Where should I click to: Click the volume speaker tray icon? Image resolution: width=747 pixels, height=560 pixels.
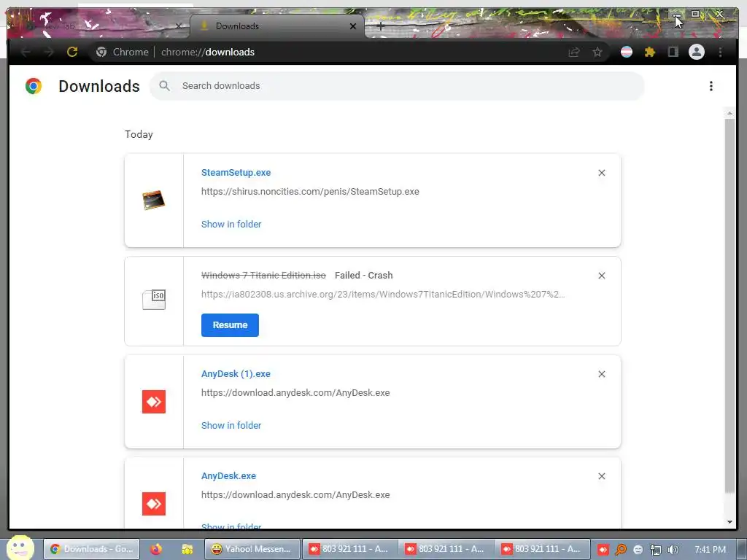[673, 550]
